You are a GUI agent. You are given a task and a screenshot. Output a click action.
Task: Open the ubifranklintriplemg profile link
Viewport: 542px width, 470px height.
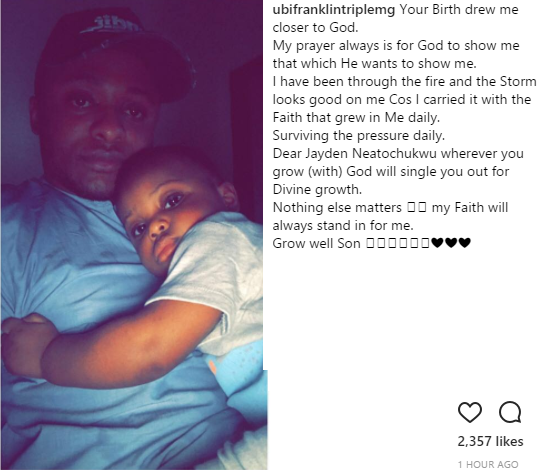point(334,9)
